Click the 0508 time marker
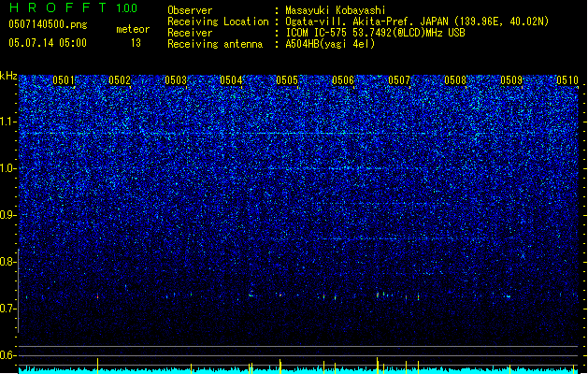The width and height of the screenshot is (588, 374). (455, 80)
